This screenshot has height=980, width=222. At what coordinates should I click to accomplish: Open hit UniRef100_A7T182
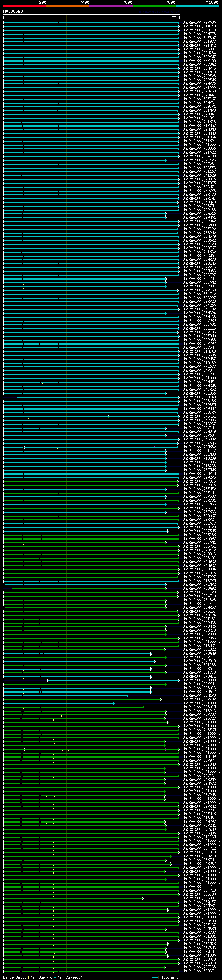click(199, 619)
